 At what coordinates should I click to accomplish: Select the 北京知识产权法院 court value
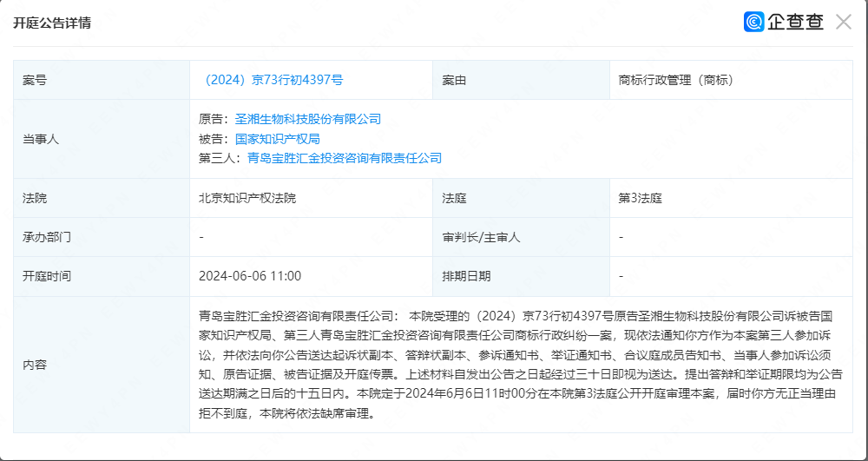click(x=247, y=198)
